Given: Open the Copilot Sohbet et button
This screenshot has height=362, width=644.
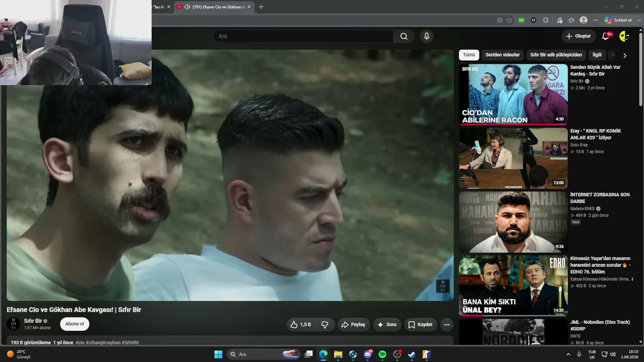Looking at the screenshot, I should click(618, 20).
